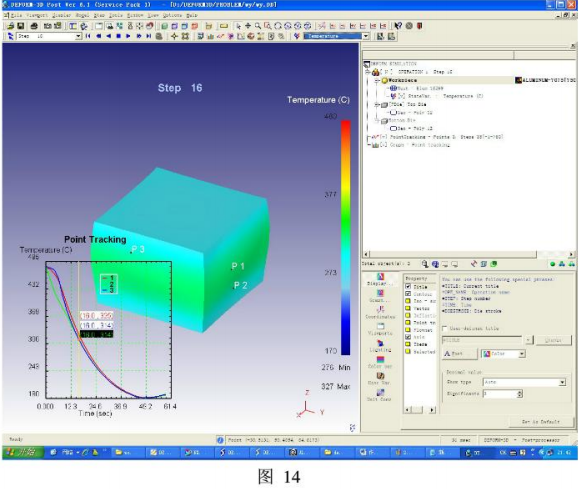Stop step playback

118,36
